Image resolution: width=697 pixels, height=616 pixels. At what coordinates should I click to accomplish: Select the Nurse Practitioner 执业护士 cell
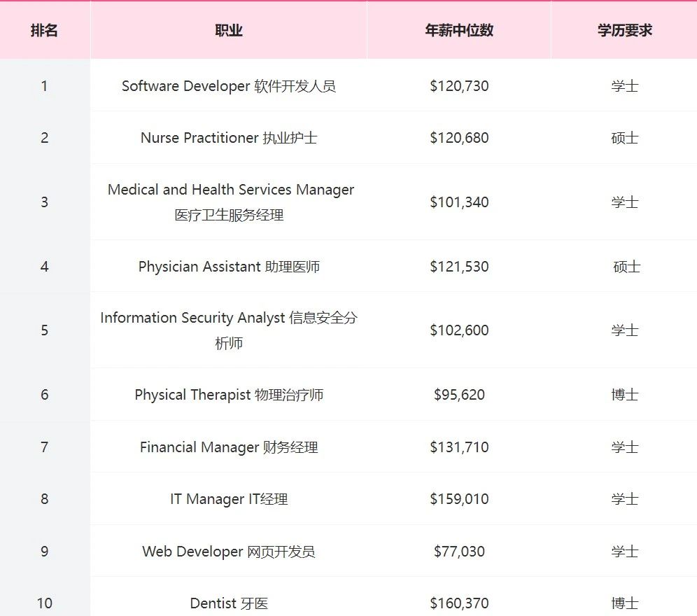(229, 138)
